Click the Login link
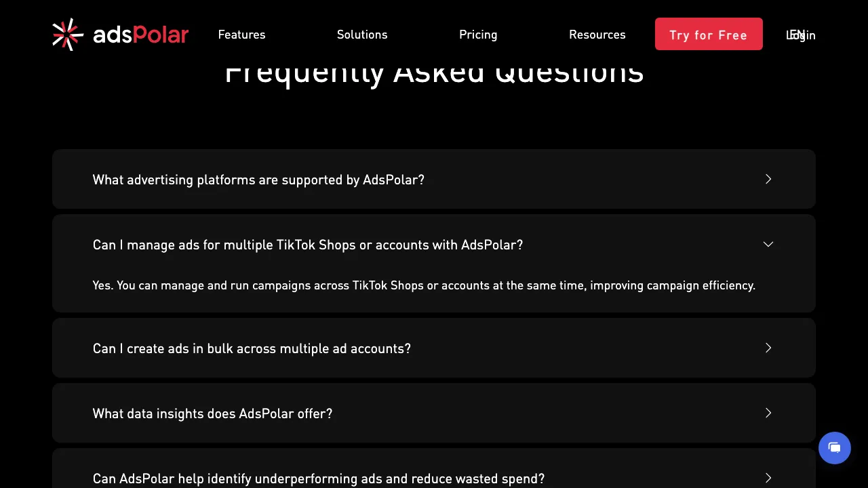The height and width of the screenshot is (488, 868). click(x=801, y=35)
